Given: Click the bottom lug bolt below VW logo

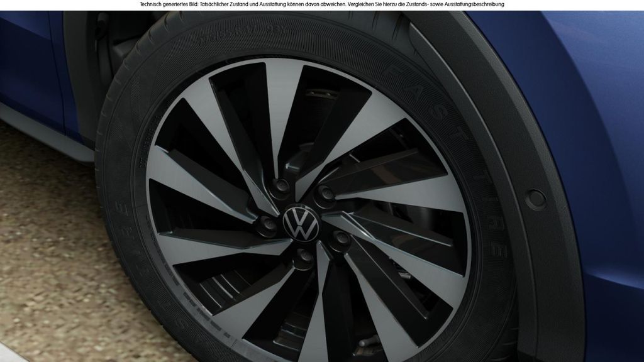Looking at the screenshot, I should coord(304,257).
